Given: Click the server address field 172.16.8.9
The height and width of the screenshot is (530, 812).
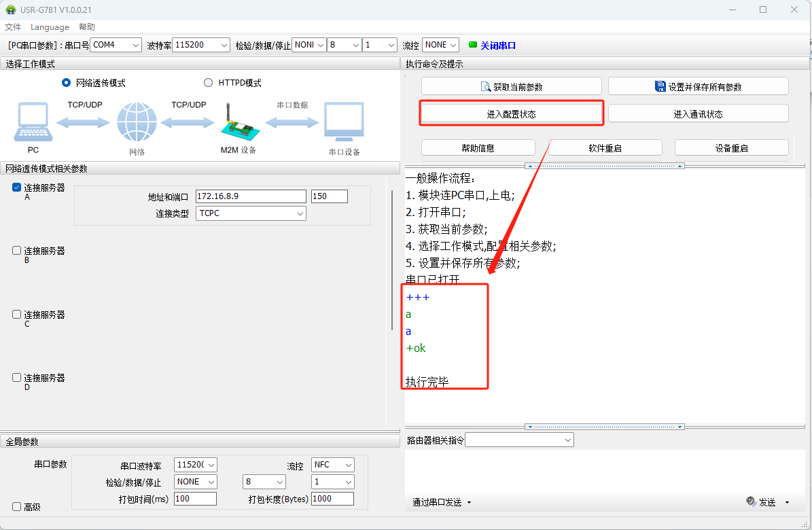Looking at the screenshot, I should tap(251, 196).
